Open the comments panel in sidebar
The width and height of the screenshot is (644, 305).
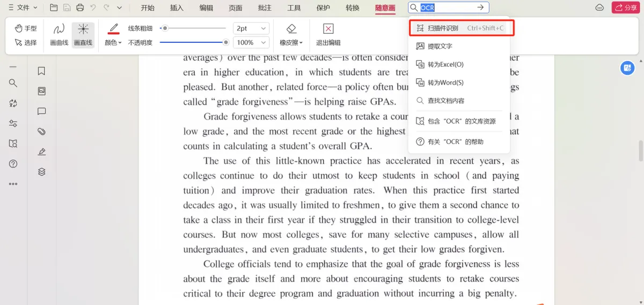coord(41,111)
